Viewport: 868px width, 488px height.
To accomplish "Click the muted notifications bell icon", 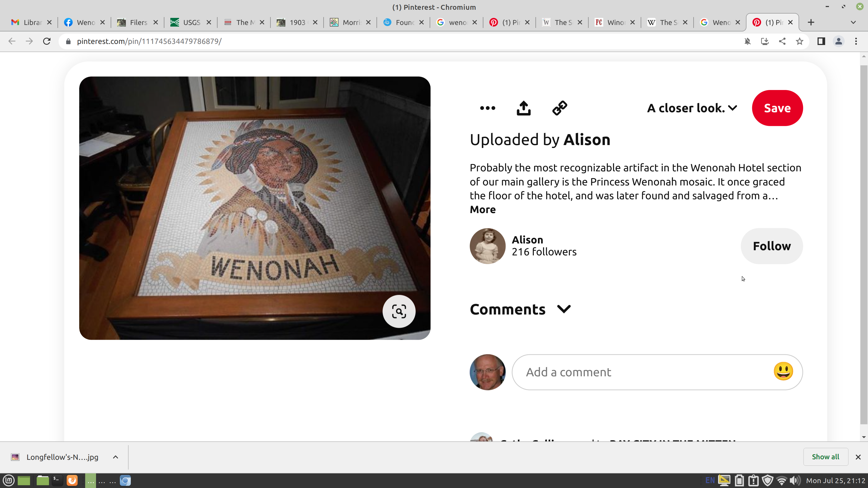I will (747, 41).
